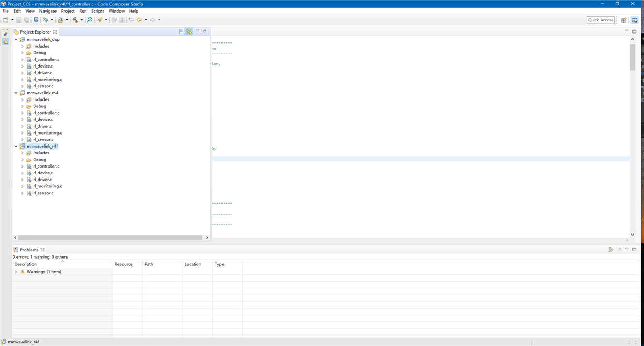The height and width of the screenshot is (346, 644).
Task: Collapse the mmwavelink_r4f project
Action: click(16, 146)
